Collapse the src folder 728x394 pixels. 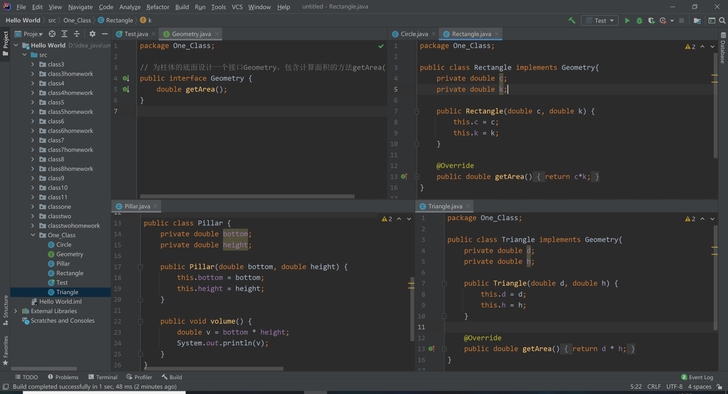tap(24, 55)
